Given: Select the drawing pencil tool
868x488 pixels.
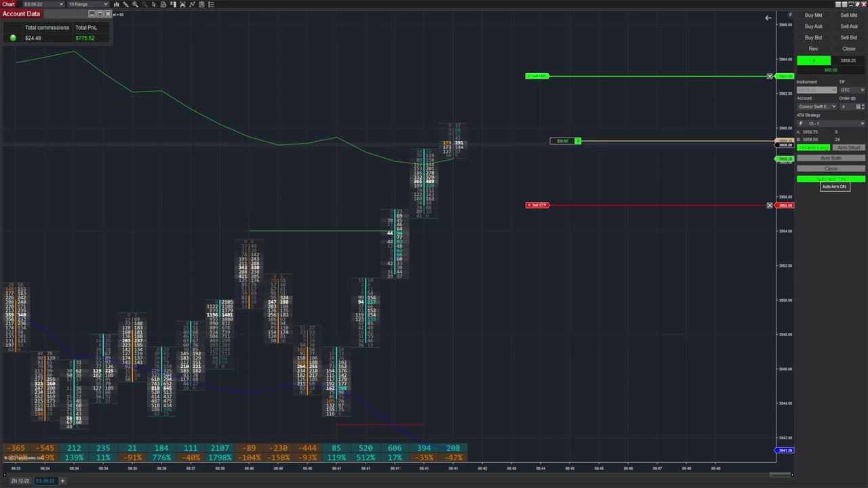Looking at the screenshot, I should point(125,4).
